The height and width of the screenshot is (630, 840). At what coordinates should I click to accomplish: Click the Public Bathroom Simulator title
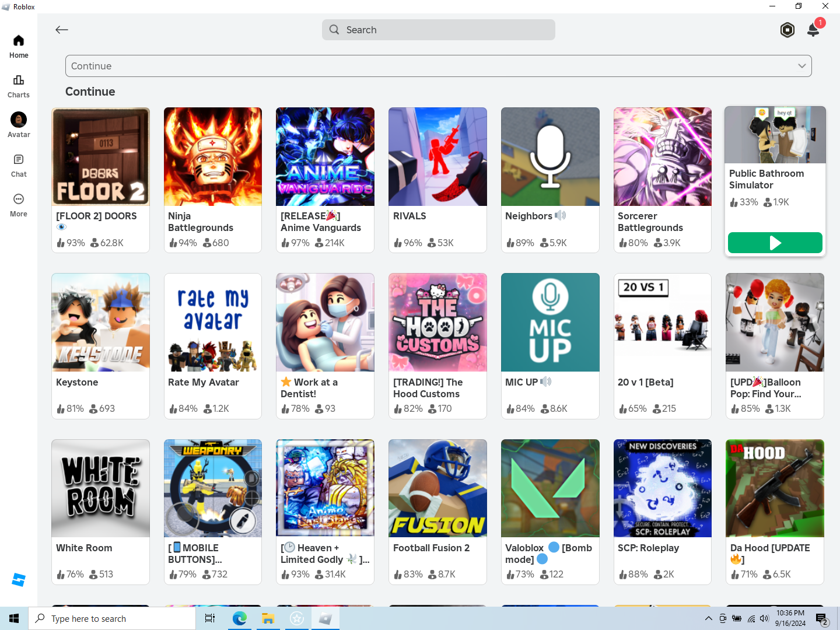coord(766,179)
